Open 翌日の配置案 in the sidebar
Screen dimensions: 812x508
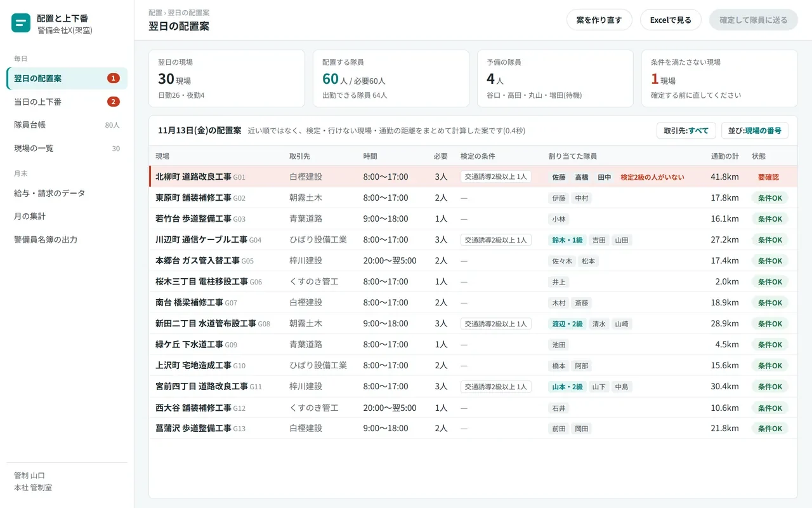tap(67, 78)
